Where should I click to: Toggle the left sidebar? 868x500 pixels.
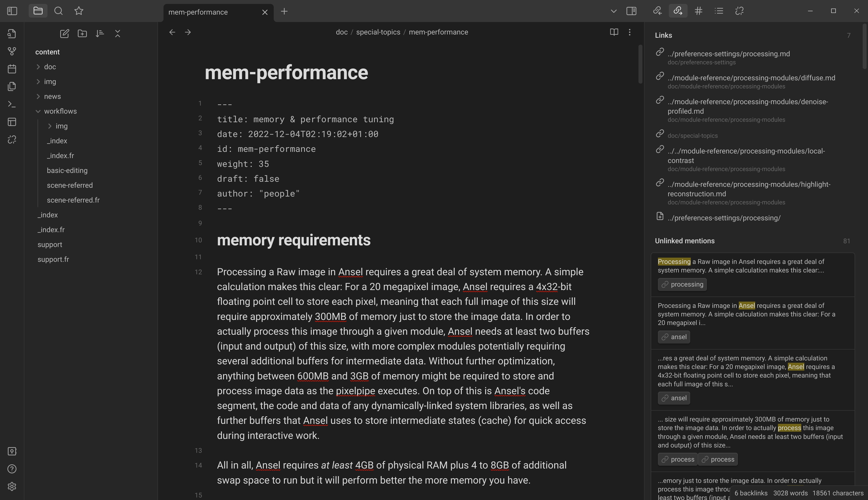point(12,11)
